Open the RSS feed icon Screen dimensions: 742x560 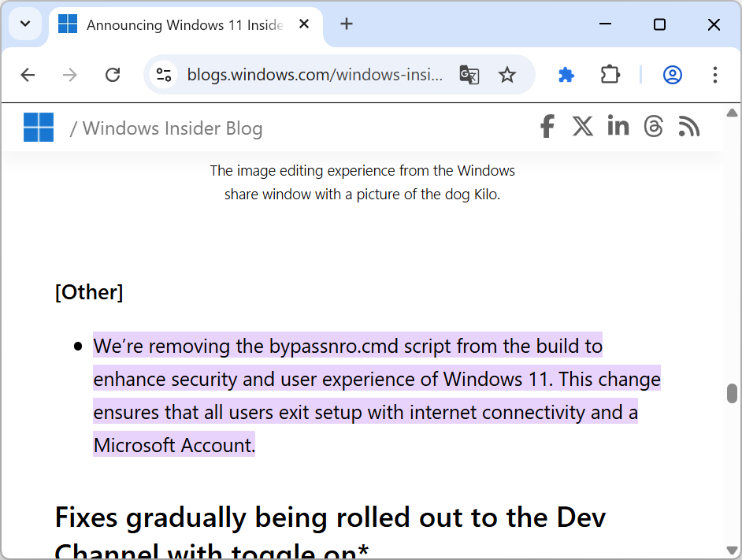689,127
